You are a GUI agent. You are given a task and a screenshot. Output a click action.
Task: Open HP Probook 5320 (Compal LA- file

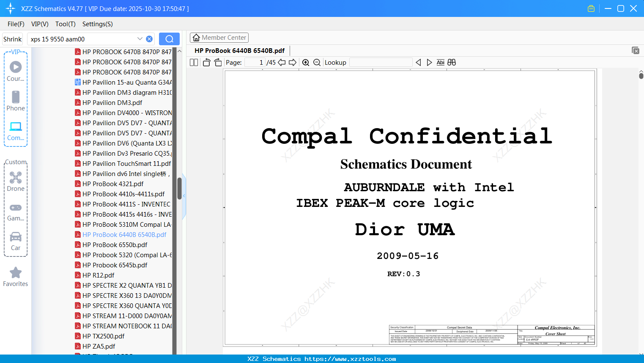click(x=123, y=255)
